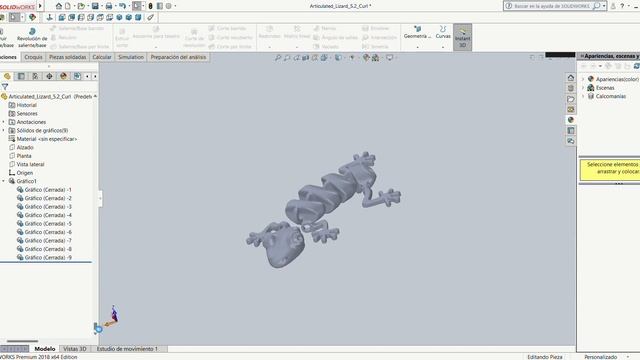
Task: Open the Options gear icon in the top toolbar
Action: pyautogui.click(x=168, y=6)
